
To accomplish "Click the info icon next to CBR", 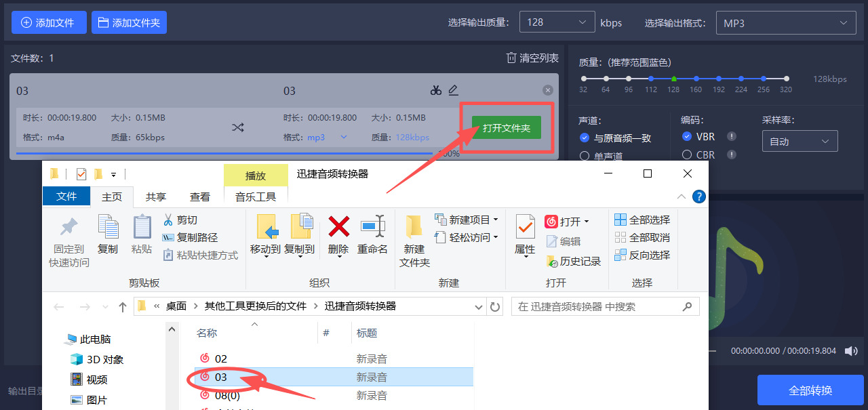I will 732,155.
